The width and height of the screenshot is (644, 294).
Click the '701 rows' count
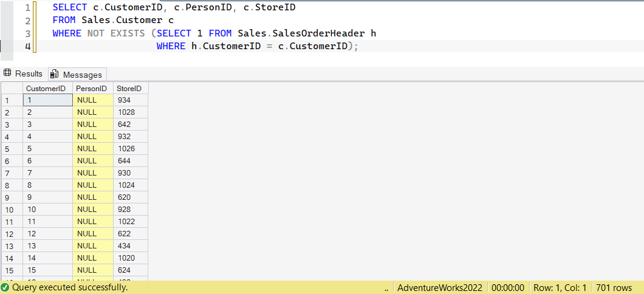[614, 288]
